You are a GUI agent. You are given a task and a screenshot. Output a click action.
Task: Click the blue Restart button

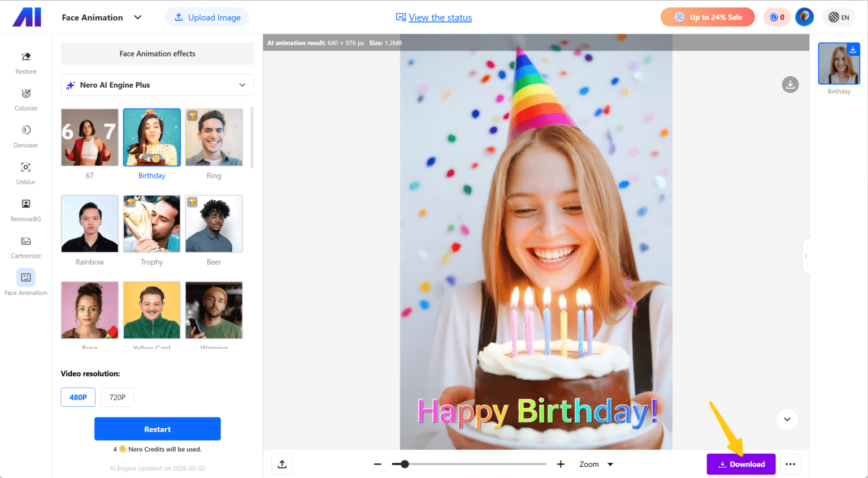click(157, 429)
